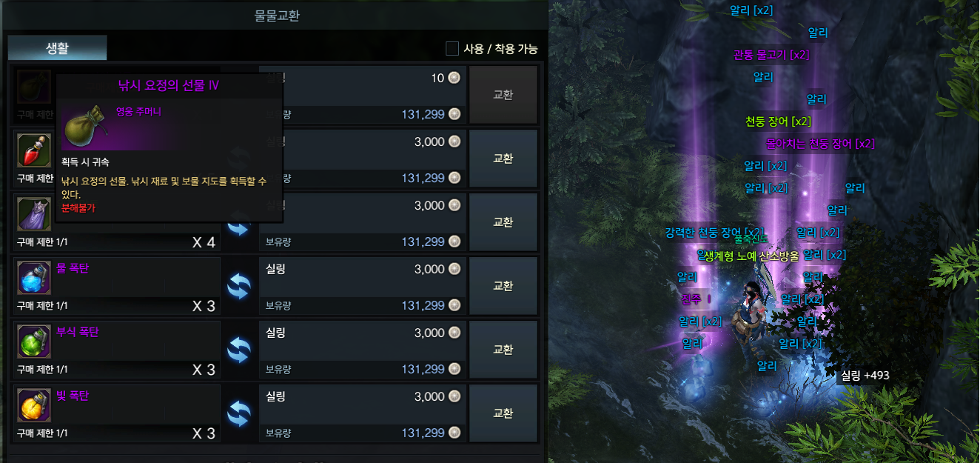Viewport: 980px width, 463px height.
Task: Click 교환 button in the 10 실링 row
Action: [x=503, y=95]
